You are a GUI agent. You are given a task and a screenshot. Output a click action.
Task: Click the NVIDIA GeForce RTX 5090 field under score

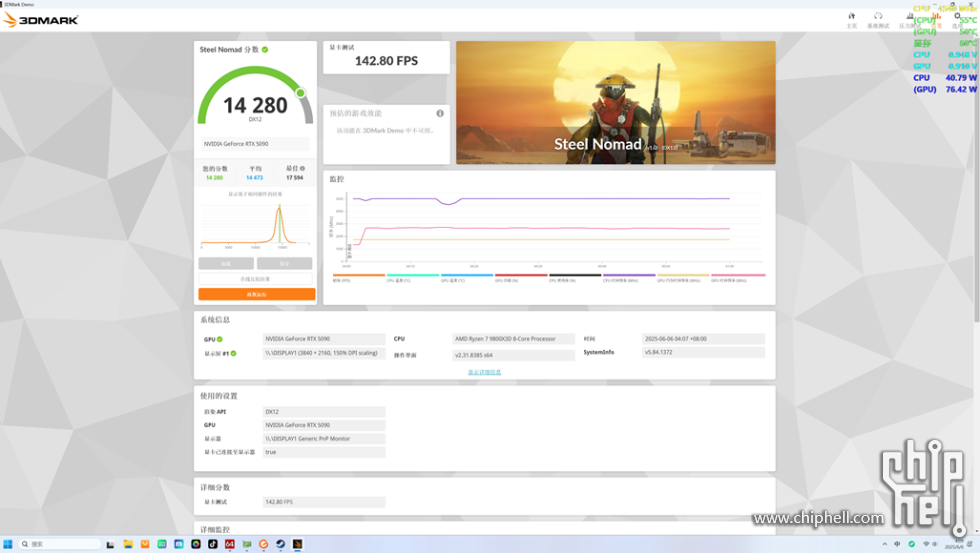[x=255, y=144]
